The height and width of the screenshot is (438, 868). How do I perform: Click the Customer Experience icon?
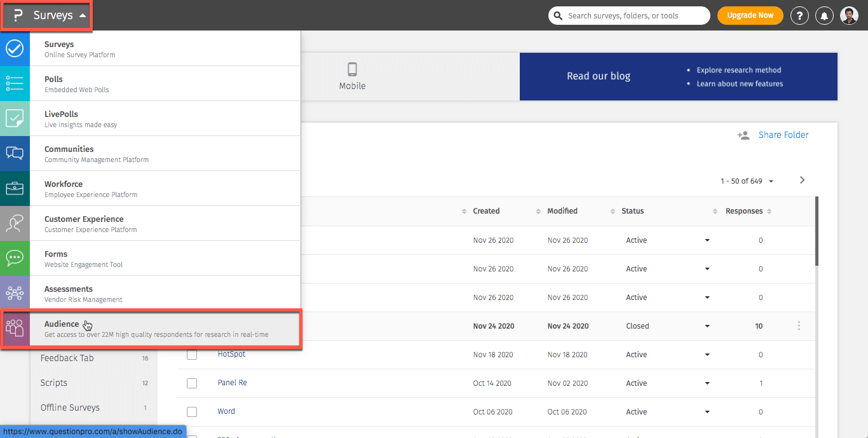[15, 223]
